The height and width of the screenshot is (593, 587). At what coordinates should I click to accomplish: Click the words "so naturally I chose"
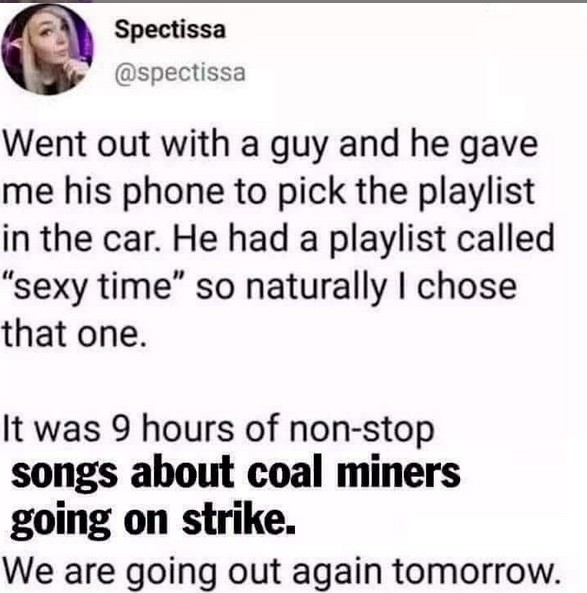[x=356, y=287]
